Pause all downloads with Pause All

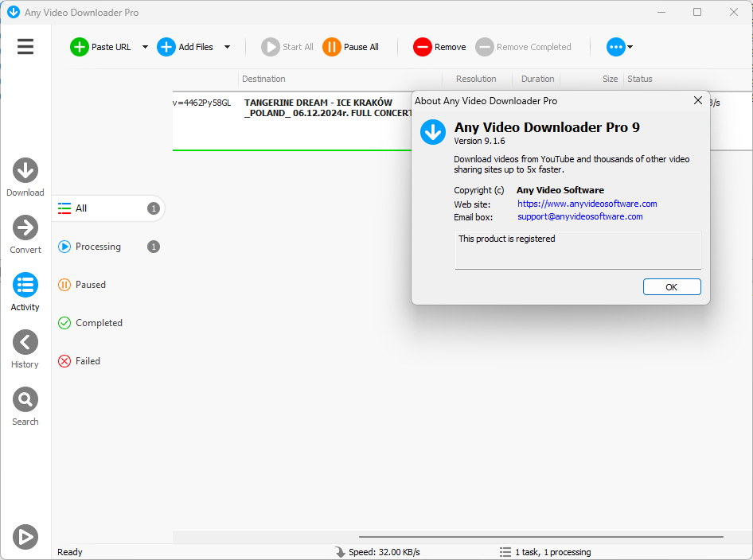point(350,47)
